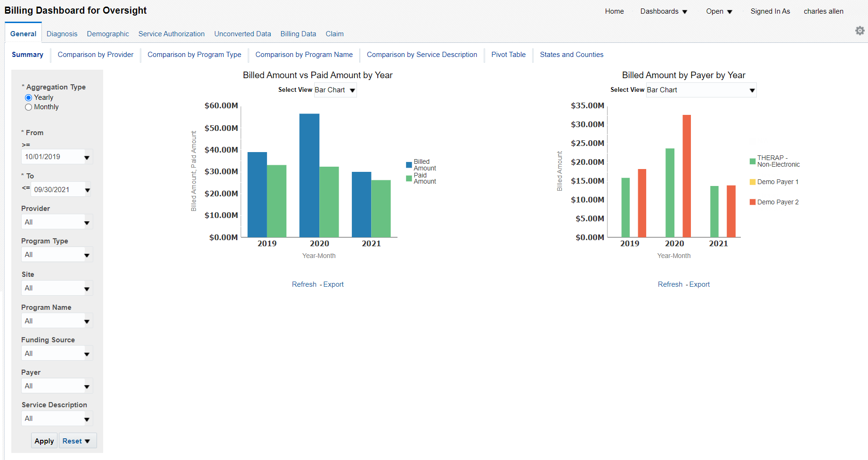Select the Yearly aggregation radio button

[28, 97]
